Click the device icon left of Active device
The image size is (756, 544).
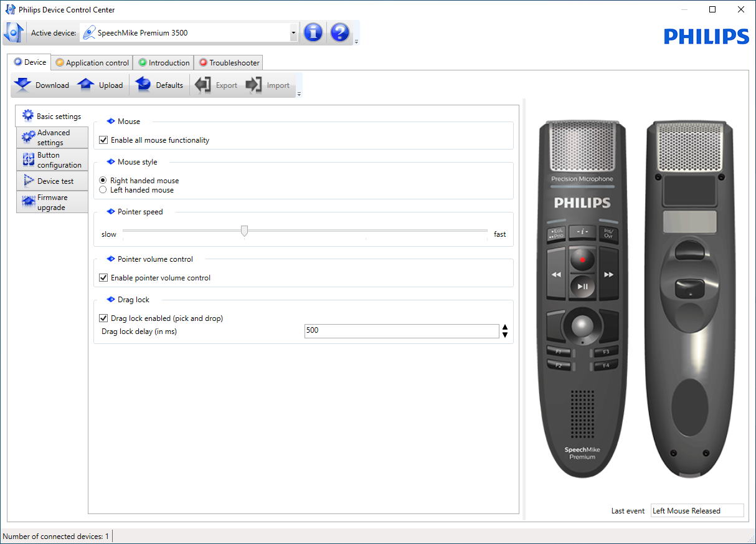14,32
